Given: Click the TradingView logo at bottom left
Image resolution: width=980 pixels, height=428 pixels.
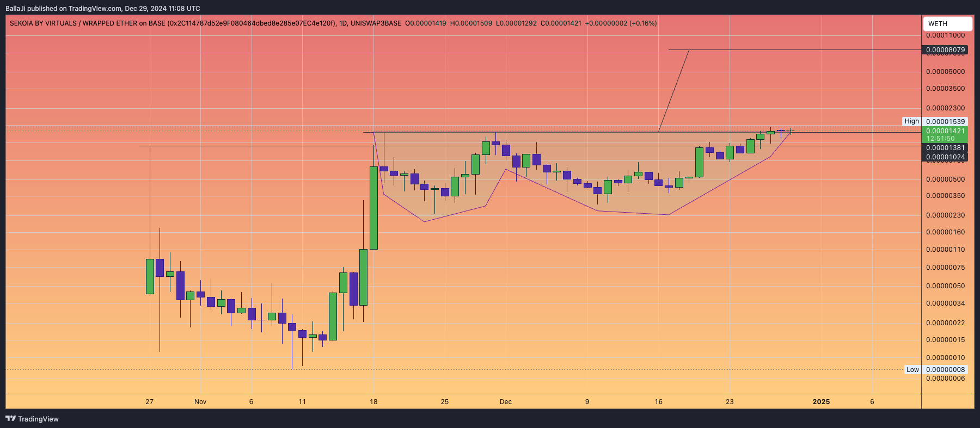Looking at the screenshot, I should (x=32, y=419).
